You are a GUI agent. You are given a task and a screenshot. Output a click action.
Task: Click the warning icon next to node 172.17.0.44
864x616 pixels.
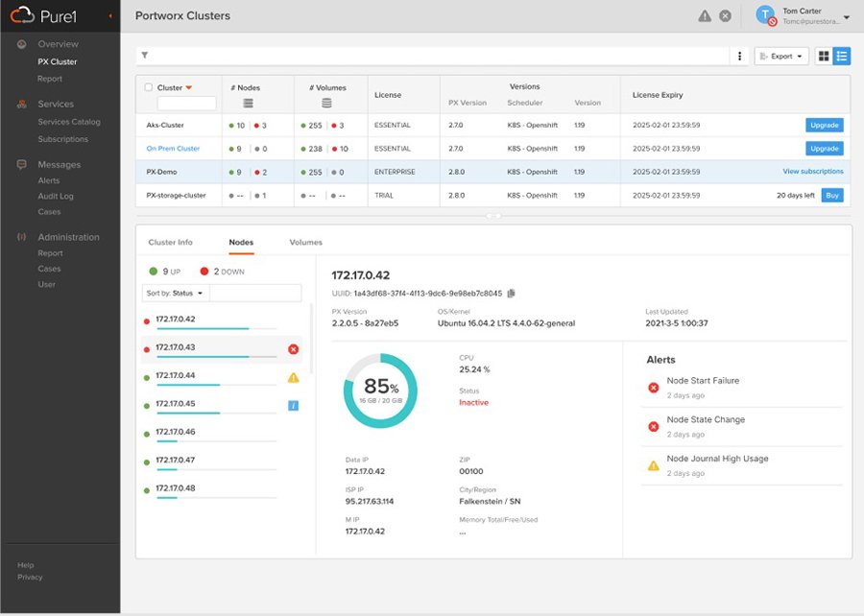[x=294, y=377]
